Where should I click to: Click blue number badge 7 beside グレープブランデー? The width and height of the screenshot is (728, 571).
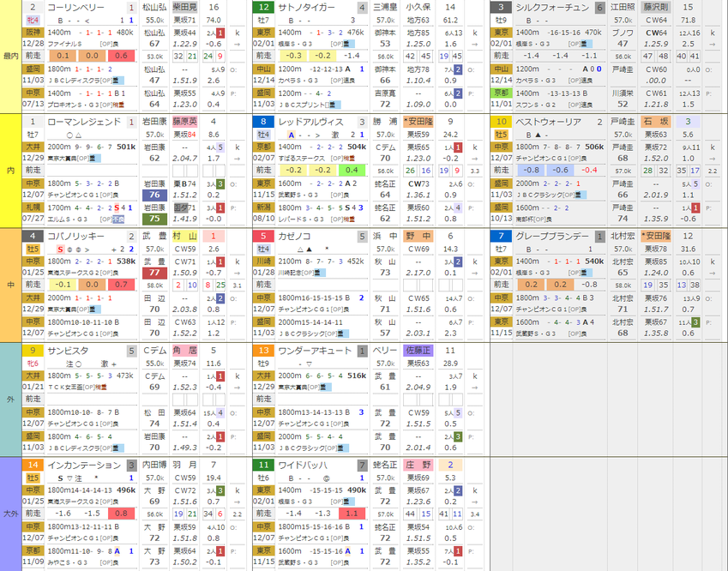pyautogui.click(x=501, y=237)
